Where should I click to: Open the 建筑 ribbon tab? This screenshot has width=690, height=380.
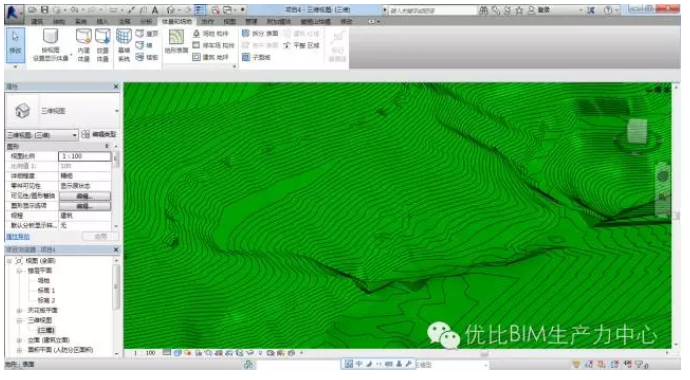[37, 22]
